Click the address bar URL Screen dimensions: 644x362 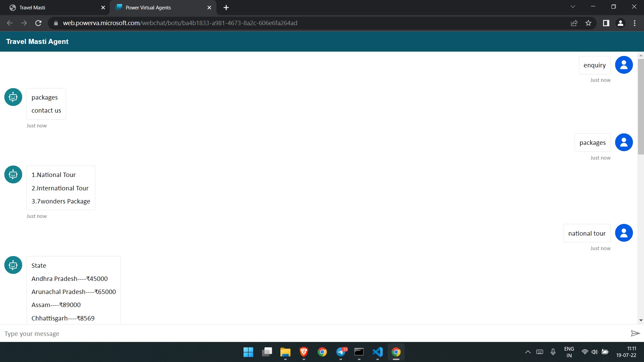180,23
